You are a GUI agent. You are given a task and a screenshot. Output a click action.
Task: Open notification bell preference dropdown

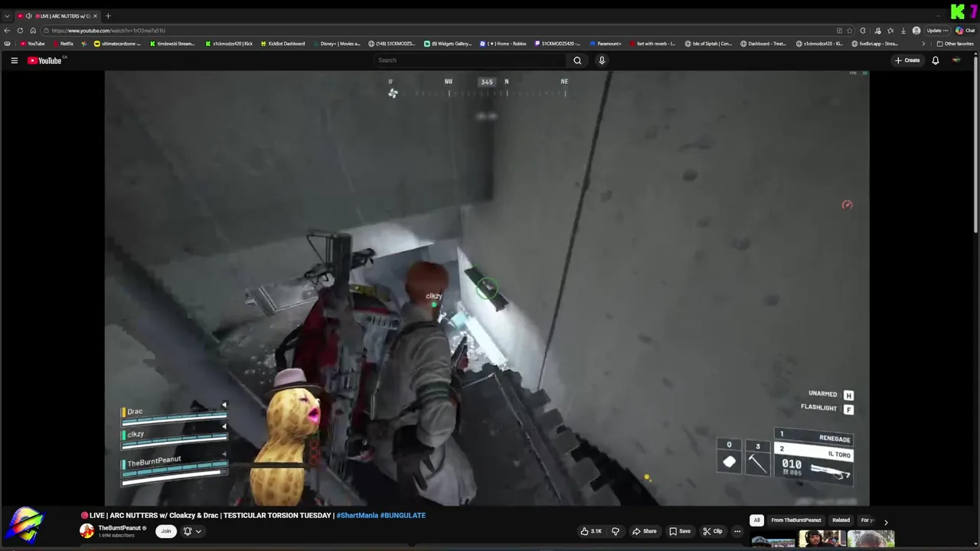(x=191, y=531)
